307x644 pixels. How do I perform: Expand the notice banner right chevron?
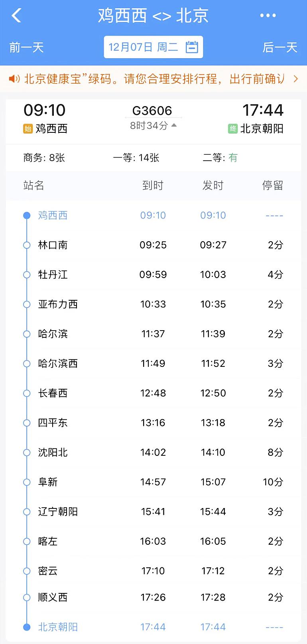point(295,79)
